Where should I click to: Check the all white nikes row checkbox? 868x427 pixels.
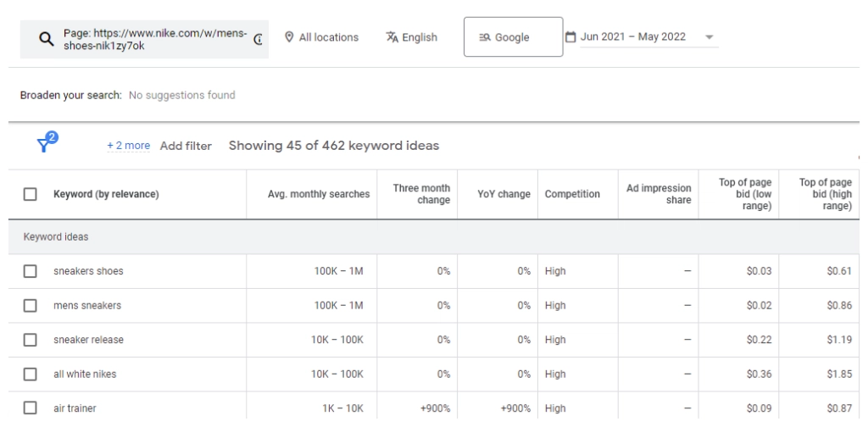30,374
